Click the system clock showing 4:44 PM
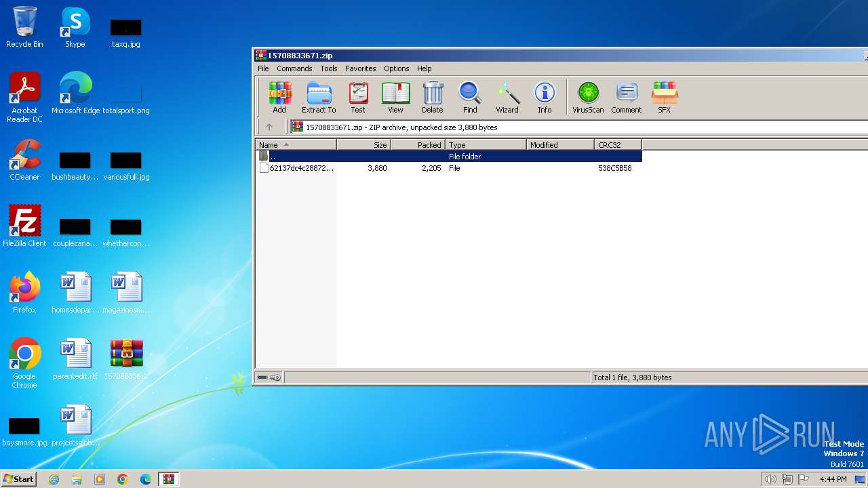This screenshot has width=868, height=488. [833, 479]
